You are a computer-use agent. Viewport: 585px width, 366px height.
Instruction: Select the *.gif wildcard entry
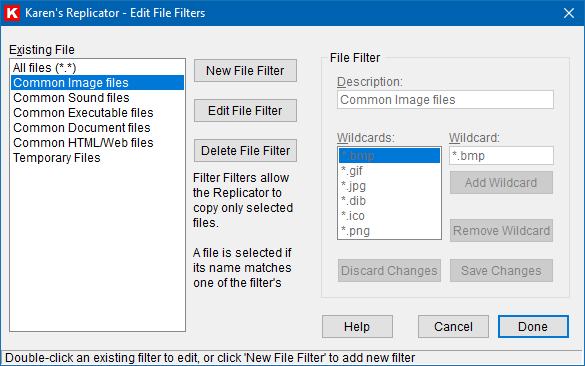coord(389,171)
